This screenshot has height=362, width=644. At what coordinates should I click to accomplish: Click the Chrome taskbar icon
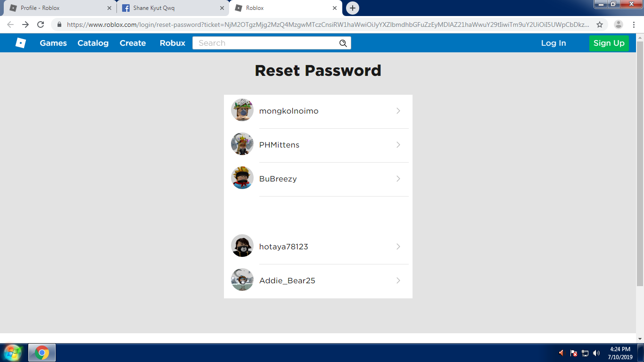coord(42,353)
